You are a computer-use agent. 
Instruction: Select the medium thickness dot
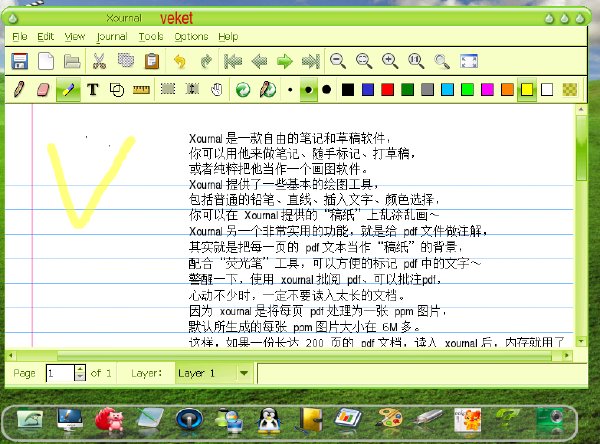pos(308,90)
